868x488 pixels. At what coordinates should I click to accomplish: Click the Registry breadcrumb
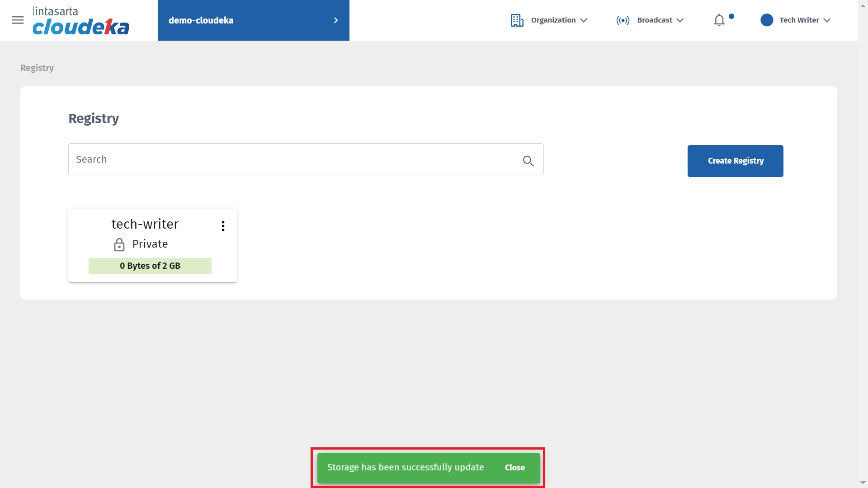37,68
